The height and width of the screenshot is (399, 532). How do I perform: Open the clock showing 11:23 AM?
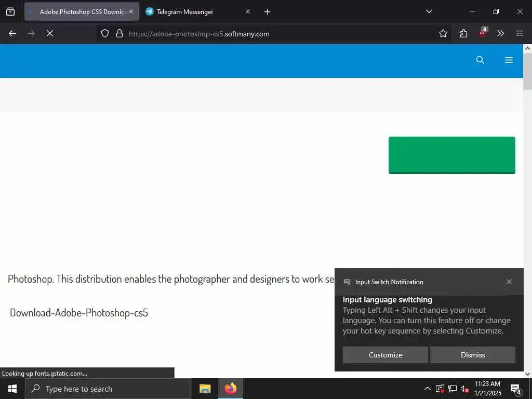pos(487,389)
